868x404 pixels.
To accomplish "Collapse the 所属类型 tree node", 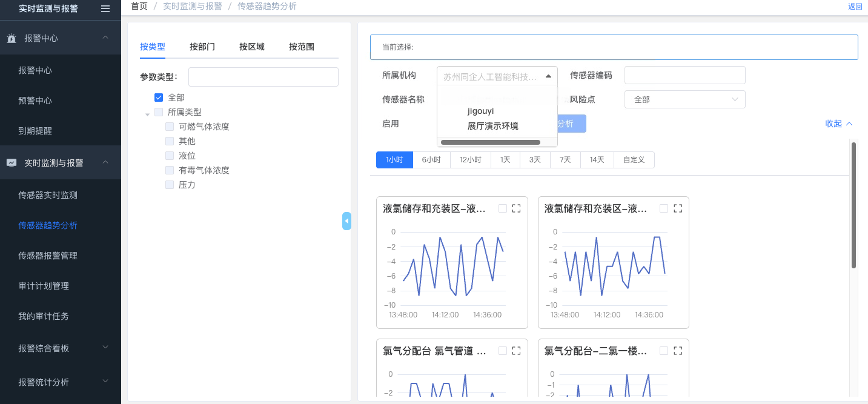I will click(x=147, y=113).
